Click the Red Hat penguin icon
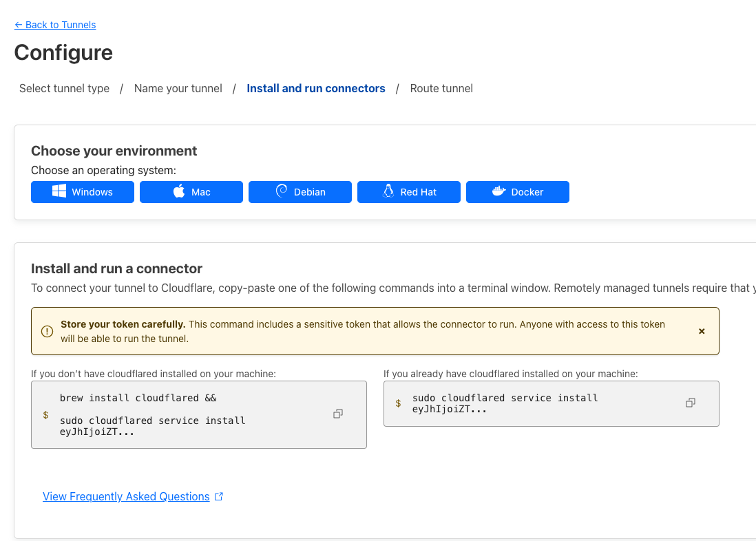Image resolution: width=756 pixels, height=541 pixels. pyautogui.click(x=388, y=191)
